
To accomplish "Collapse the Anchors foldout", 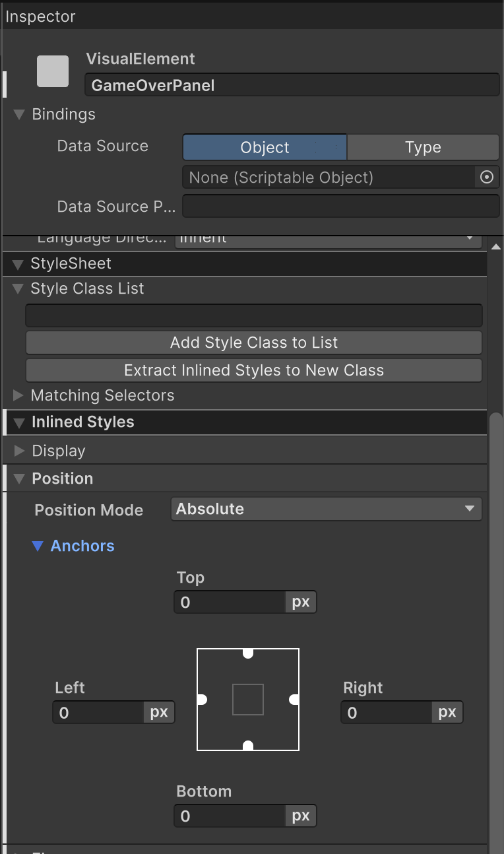I will pos(38,546).
